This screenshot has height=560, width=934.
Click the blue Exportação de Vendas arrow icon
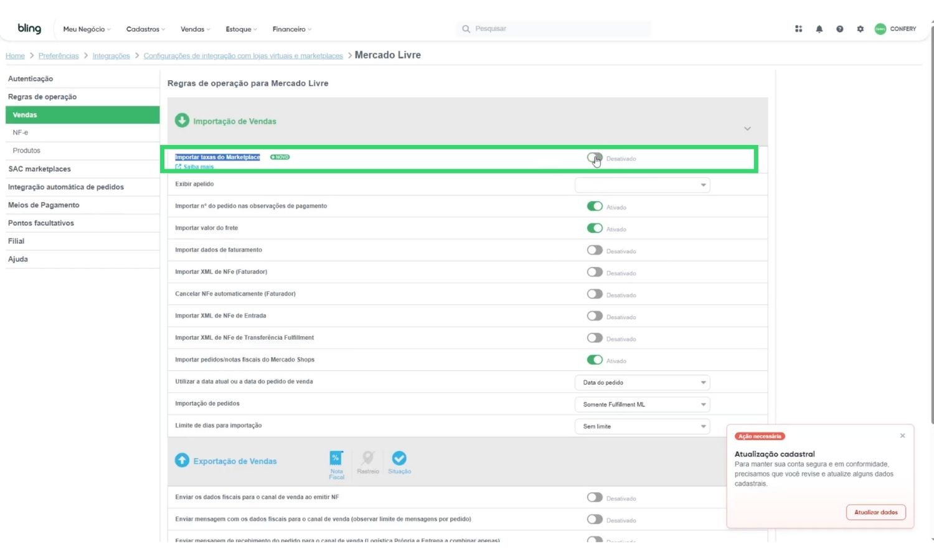coord(182,460)
